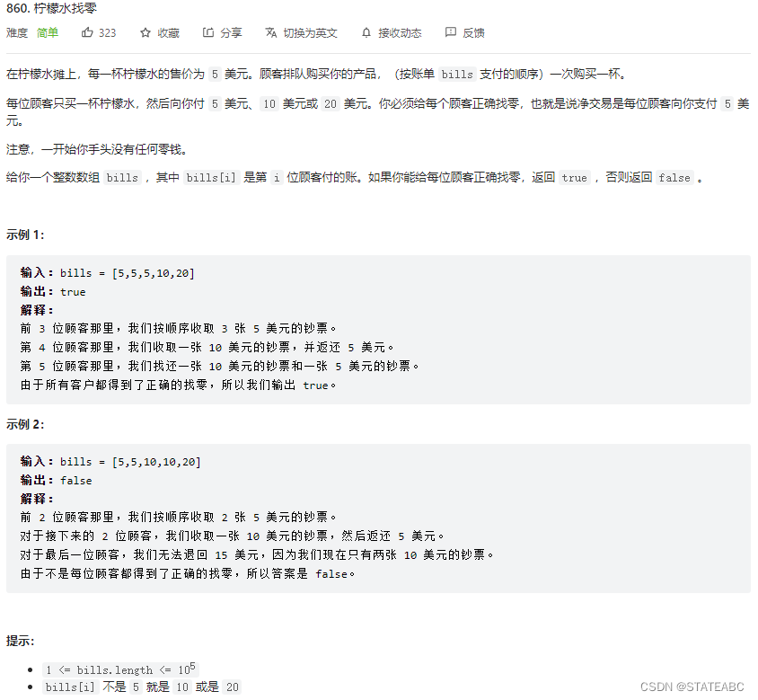Screen dimensions: 758x700
Task: Click the thumbs-up like icon
Action: tap(85, 32)
